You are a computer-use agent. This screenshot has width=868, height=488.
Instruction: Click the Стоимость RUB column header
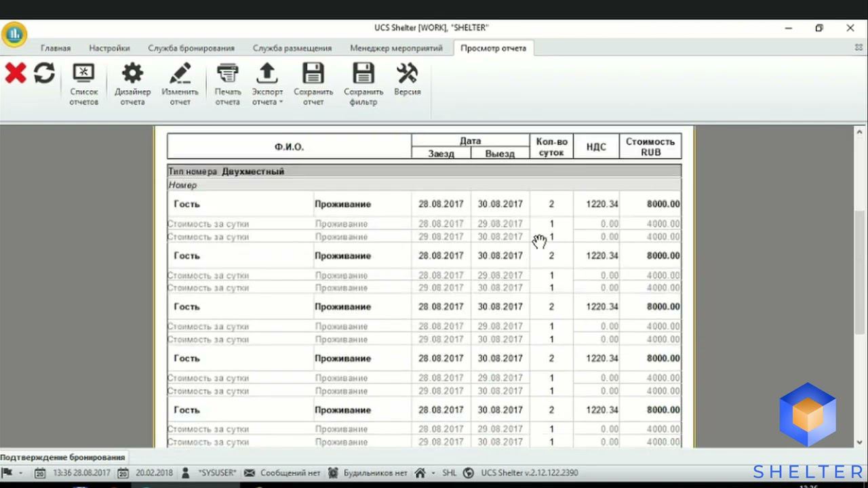[x=650, y=146]
